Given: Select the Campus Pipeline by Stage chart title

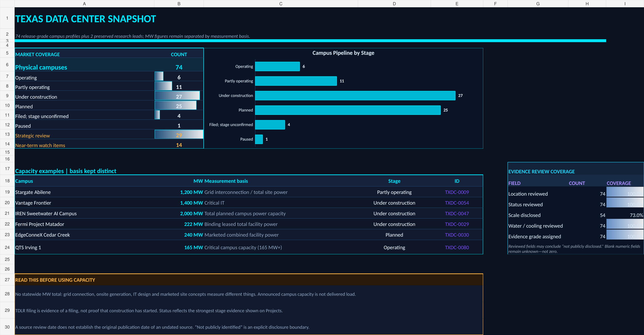Looking at the screenshot, I should pyautogui.click(x=343, y=53).
